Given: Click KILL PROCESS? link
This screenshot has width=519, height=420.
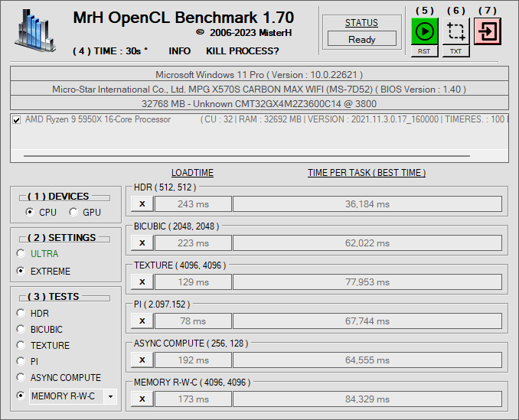Looking at the screenshot, I should 243,51.
